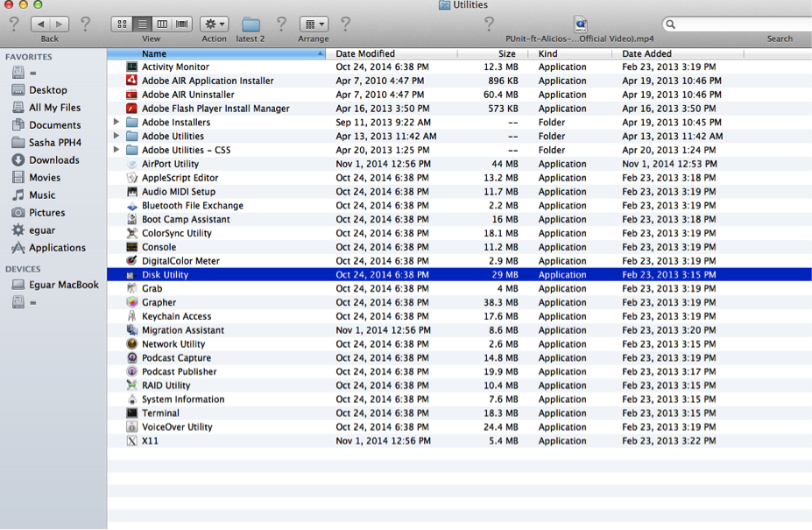Click the Forward navigation arrow
Image resolution: width=812 pixels, height=530 pixels.
pos(59,24)
